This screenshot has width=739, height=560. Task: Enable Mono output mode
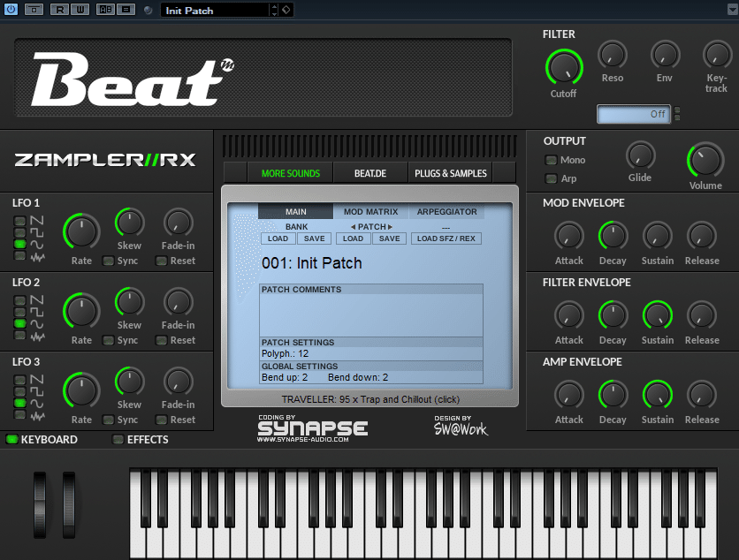click(551, 160)
